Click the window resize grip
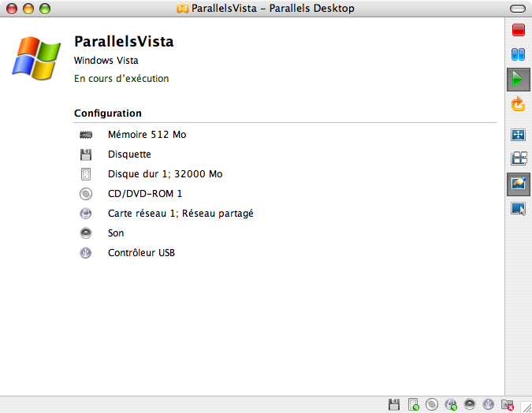532x413 pixels. tap(526, 407)
